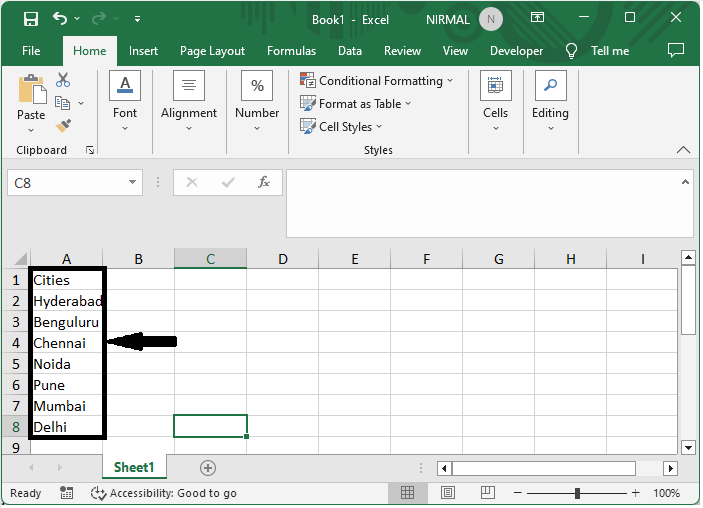Click the Undo arrow icon
The image size is (703, 508).
pyautogui.click(x=60, y=19)
